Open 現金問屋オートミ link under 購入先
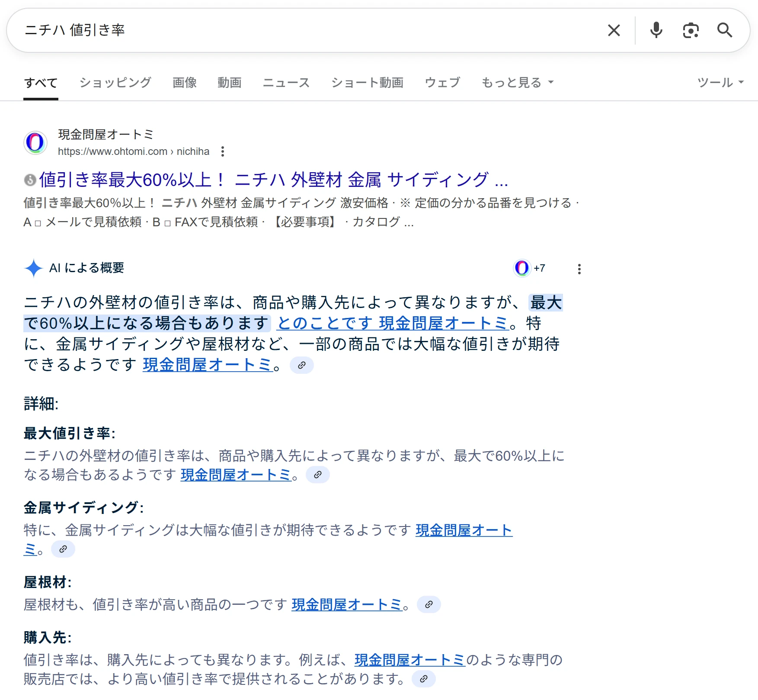Image resolution: width=758 pixels, height=700 pixels. [x=410, y=660]
